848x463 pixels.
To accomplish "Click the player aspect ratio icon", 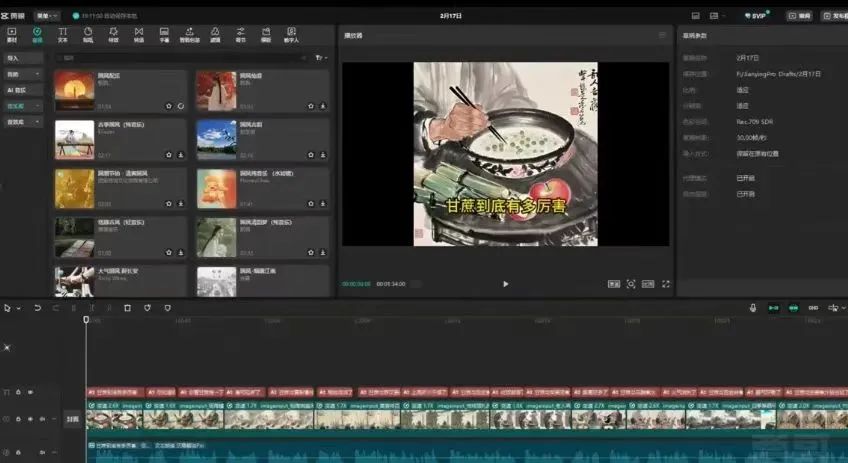I will pyautogui.click(x=648, y=284).
